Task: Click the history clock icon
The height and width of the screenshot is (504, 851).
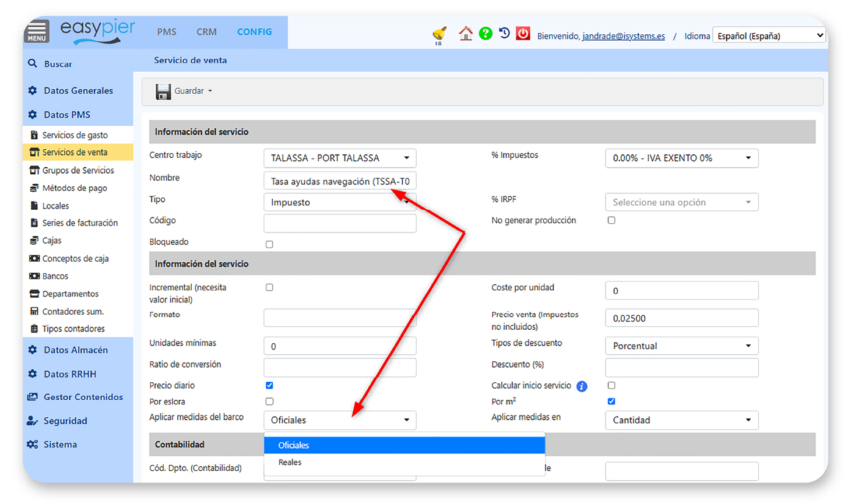Action: pos(504,33)
